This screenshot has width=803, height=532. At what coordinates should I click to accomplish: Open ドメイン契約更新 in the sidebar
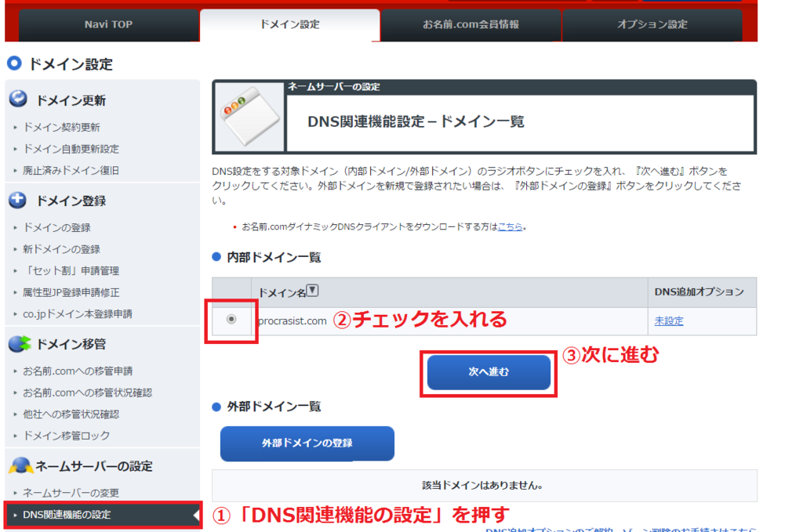tap(61, 128)
